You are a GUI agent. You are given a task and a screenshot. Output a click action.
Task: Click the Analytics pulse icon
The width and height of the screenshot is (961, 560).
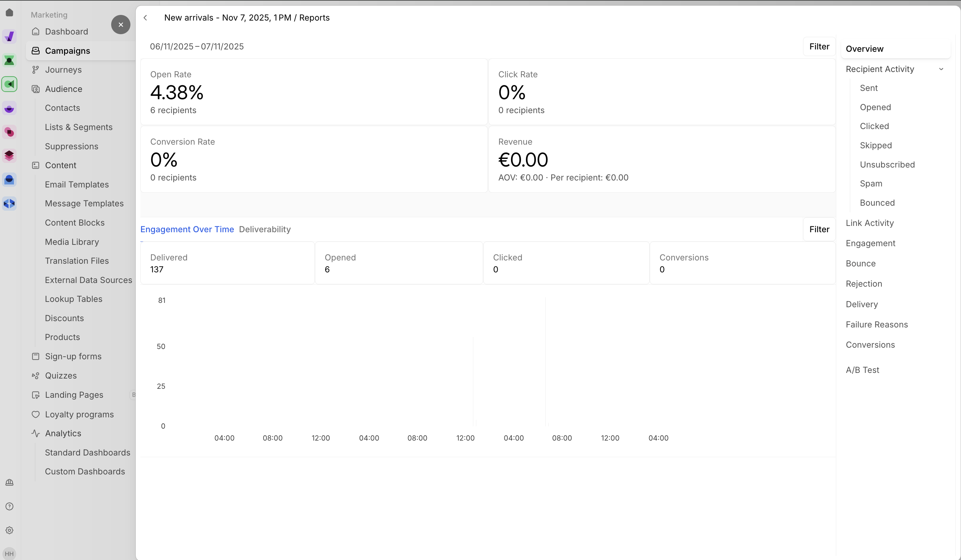[x=36, y=434]
